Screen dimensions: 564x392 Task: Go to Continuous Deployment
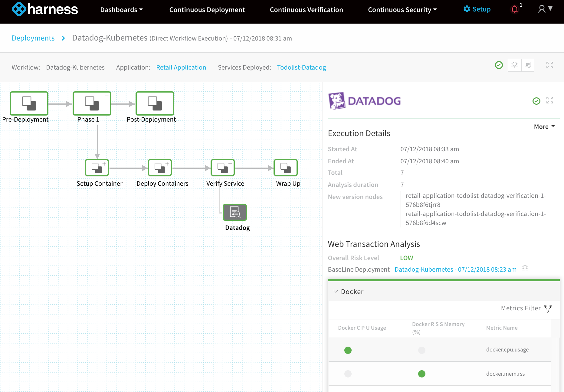(x=207, y=10)
